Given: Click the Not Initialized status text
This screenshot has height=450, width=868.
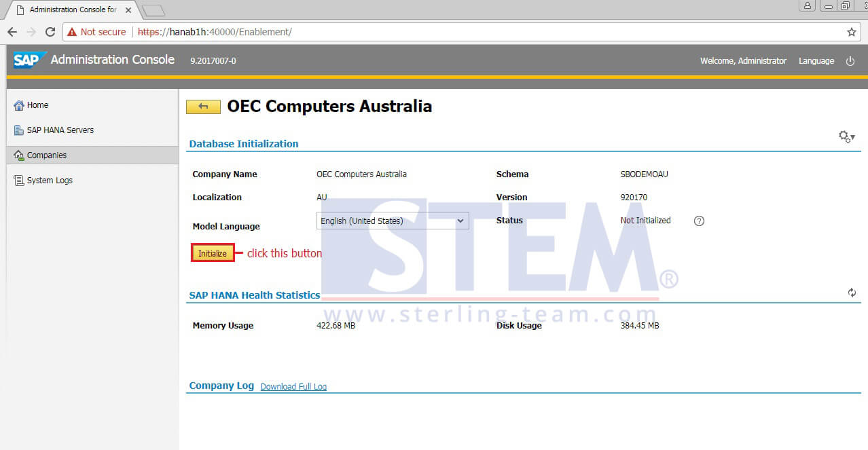Looking at the screenshot, I should click(645, 221).
